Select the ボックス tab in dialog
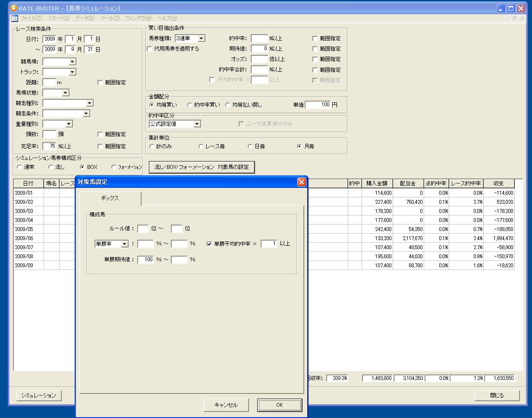The image size is (532, 418). pos(110,198)
